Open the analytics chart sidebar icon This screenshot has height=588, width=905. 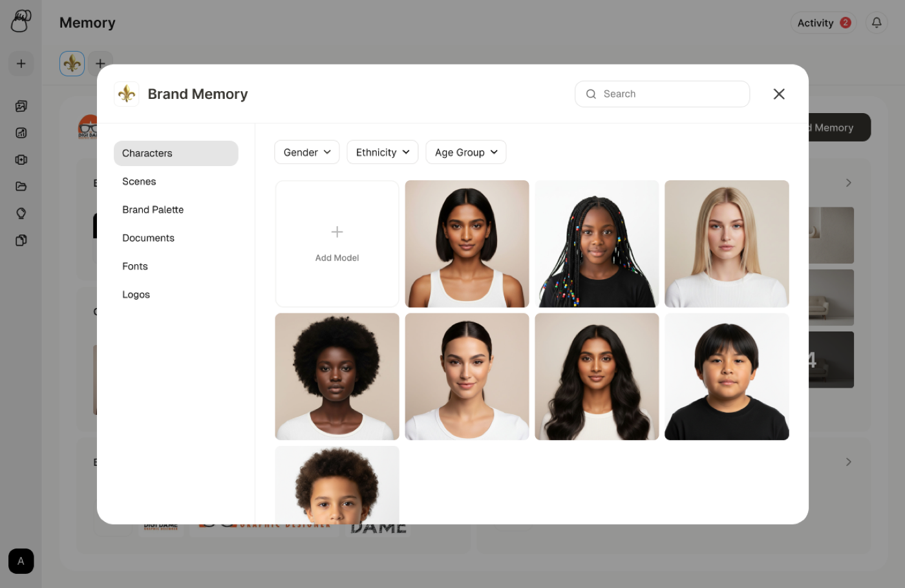[21, 132]
